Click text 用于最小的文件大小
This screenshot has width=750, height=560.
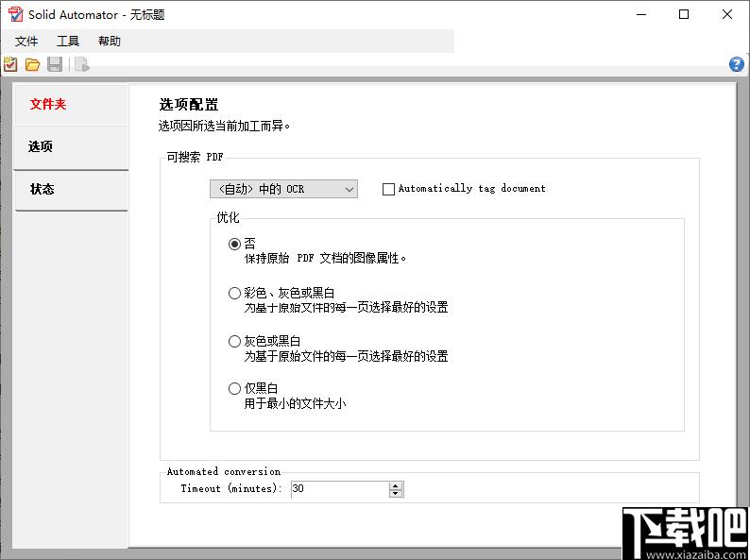pos(295,404)
